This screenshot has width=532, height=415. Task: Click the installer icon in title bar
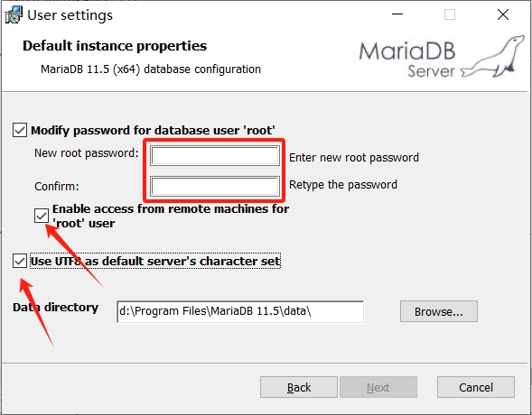[14, 15]
